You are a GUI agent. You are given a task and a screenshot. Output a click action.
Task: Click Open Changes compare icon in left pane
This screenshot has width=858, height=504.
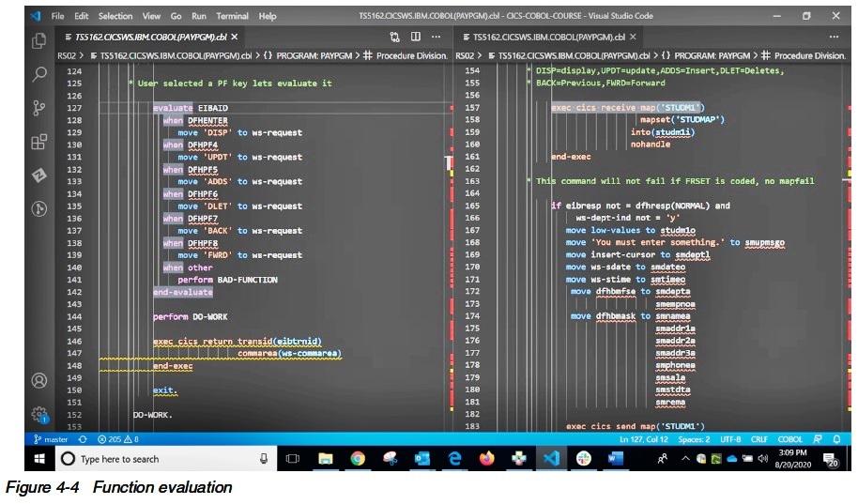(x=394, y=37)
